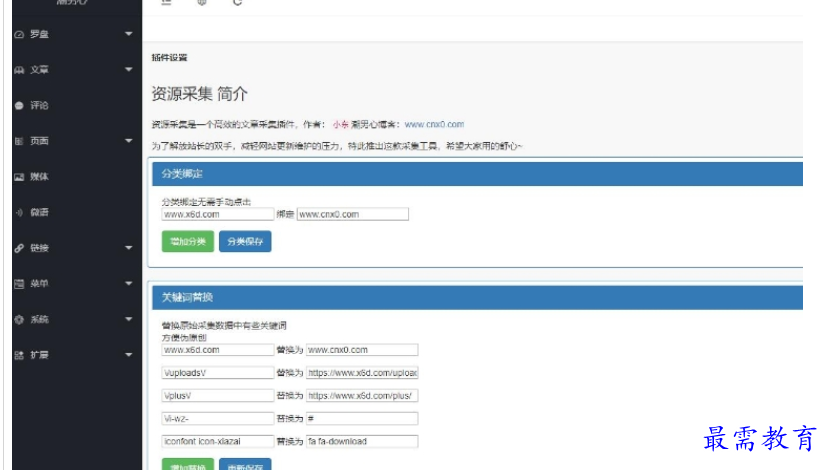Image resolution: width=825 pixels, height=470 pixels.
Task: Click the 页面 pages icon in sidebar
Action: (x=19, y=141)
